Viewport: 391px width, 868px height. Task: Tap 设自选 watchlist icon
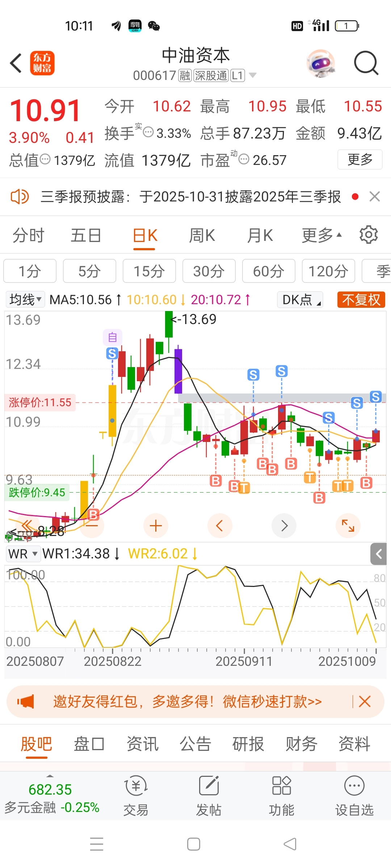[354, 796]
